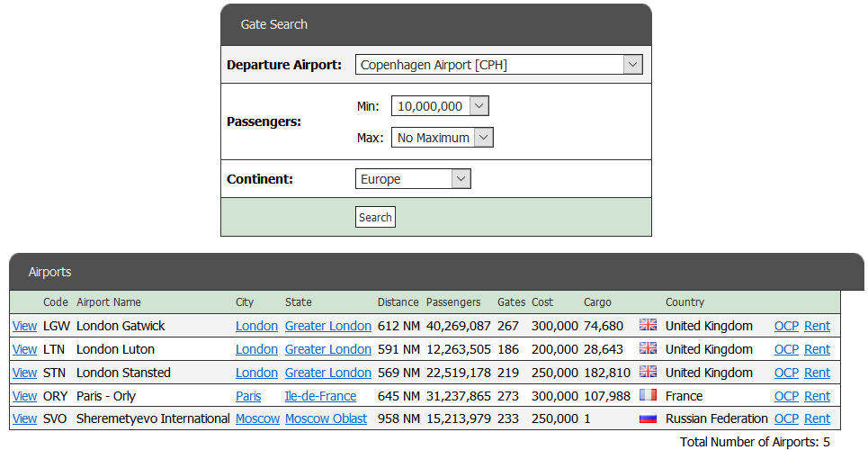Click Rent for London Luton
The image size is (868, 450).
[x=817, y=349]
